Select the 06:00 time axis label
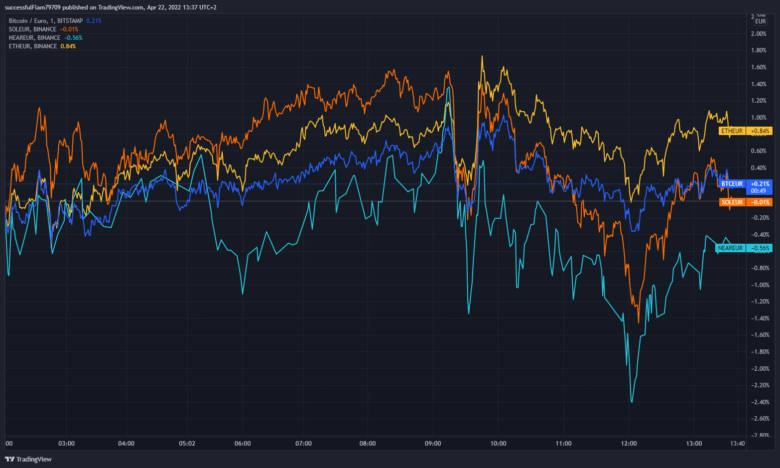780x468 pixels. point(242,444)
